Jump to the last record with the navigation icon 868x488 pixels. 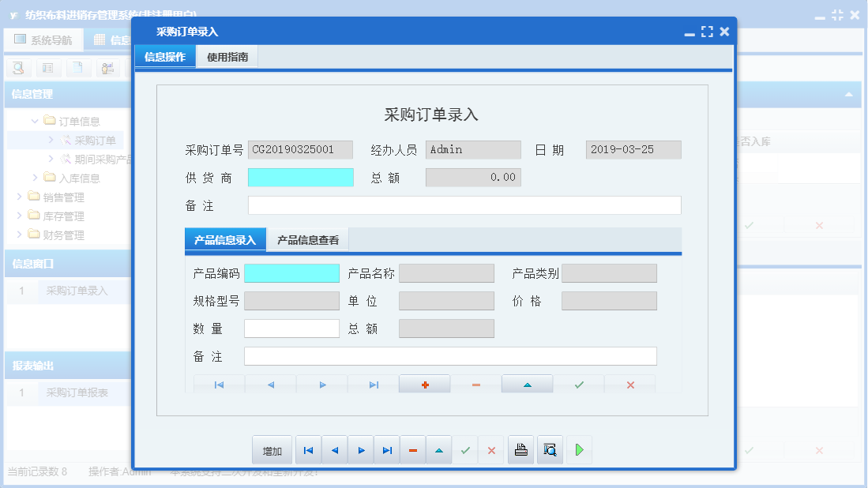tap(387, 449)
